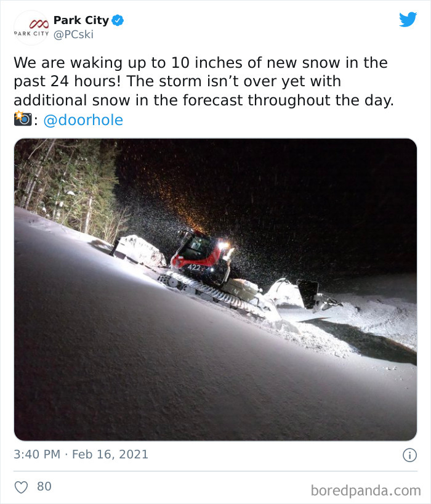The height and width of the screenshot is (504, 431).
Task: Open the snowy night photo full size
Action: 216,287
